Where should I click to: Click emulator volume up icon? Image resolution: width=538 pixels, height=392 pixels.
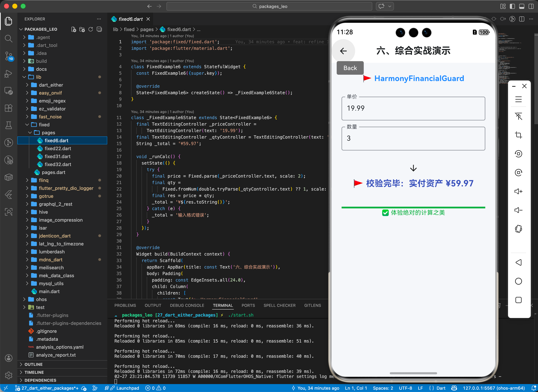(518, 191)
